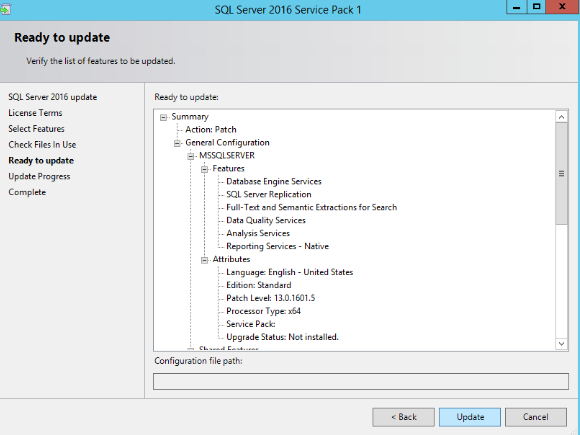Select Upgrade Status: Not installed row
The width and height of the screenshot is (580, 435).
(x=282, y=337)
